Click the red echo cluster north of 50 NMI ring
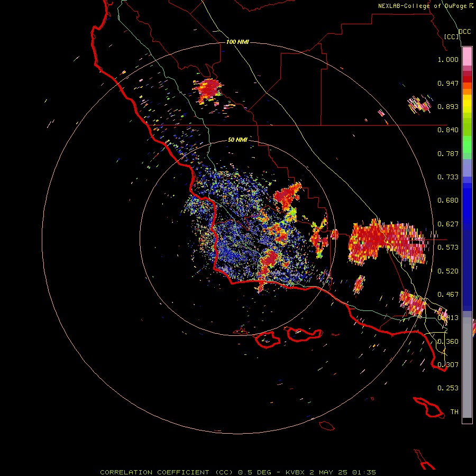Viewport: 476px width, 476px height. [208, 90]
